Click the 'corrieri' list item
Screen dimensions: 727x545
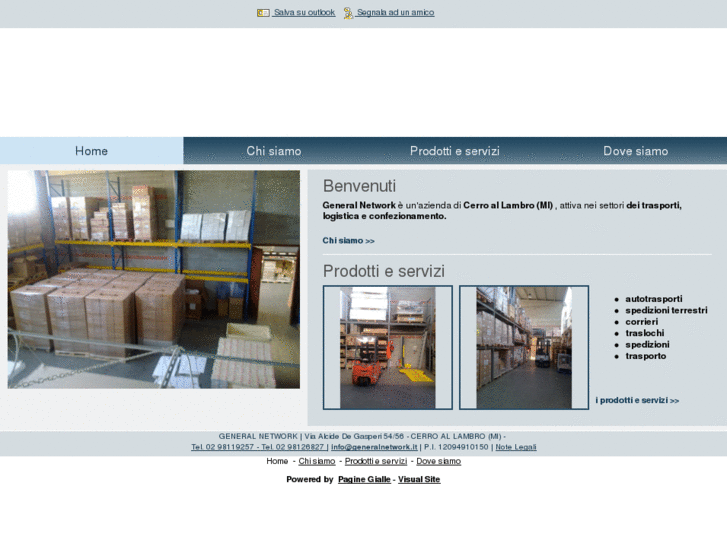coord(642,322)
